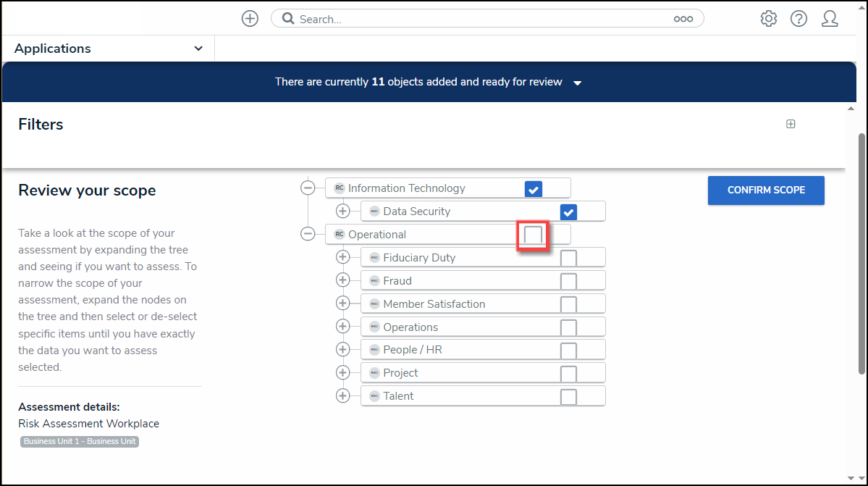
Task: Click the magnifying glass search icon
Action: click(288, 19)
